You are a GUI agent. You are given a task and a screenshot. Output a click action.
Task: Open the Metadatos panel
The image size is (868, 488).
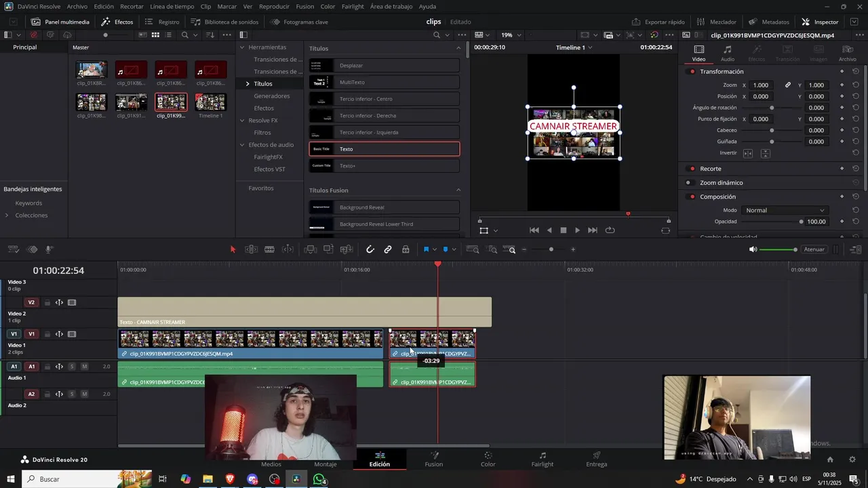(768, 22)
